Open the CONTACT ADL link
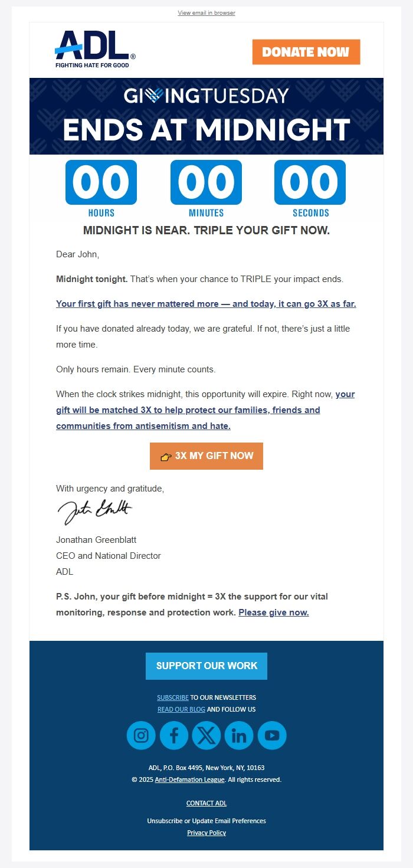Viewport: 413px width, 868px height. 206,803
